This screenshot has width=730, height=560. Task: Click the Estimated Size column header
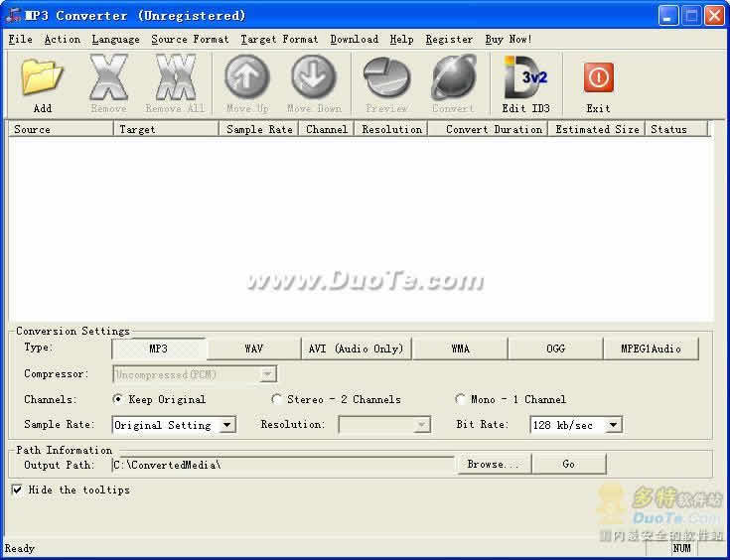[597, 129]
